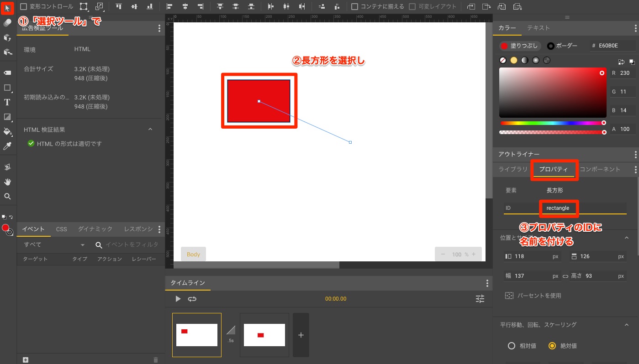639x364 pixels.
Task: Select the Eyedropper tool
Action: 7,146
